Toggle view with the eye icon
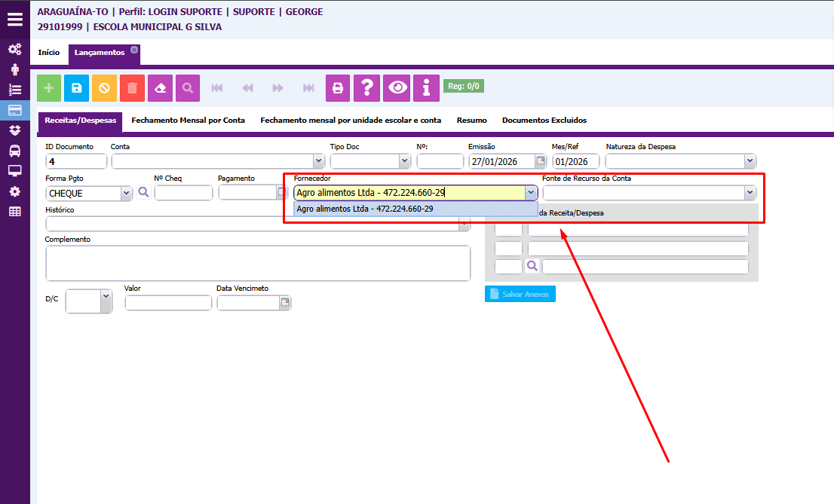The image size is (834, 504). click(397, 88)
